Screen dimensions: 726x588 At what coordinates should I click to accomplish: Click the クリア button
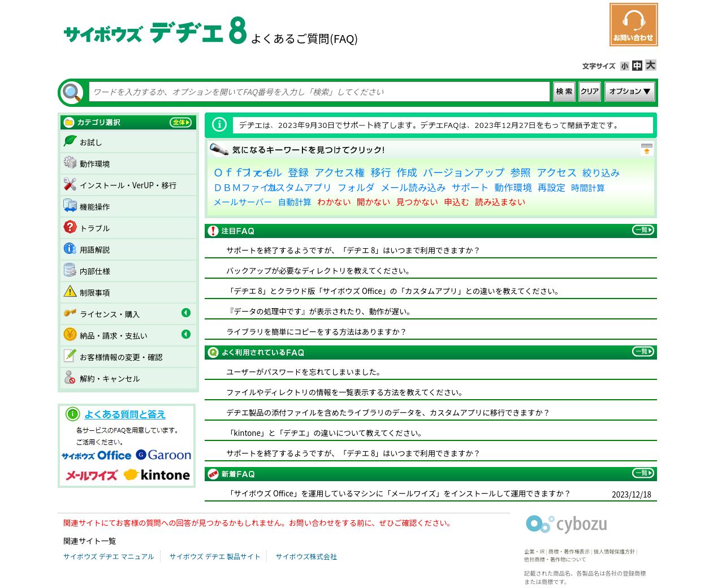point(590,92)
